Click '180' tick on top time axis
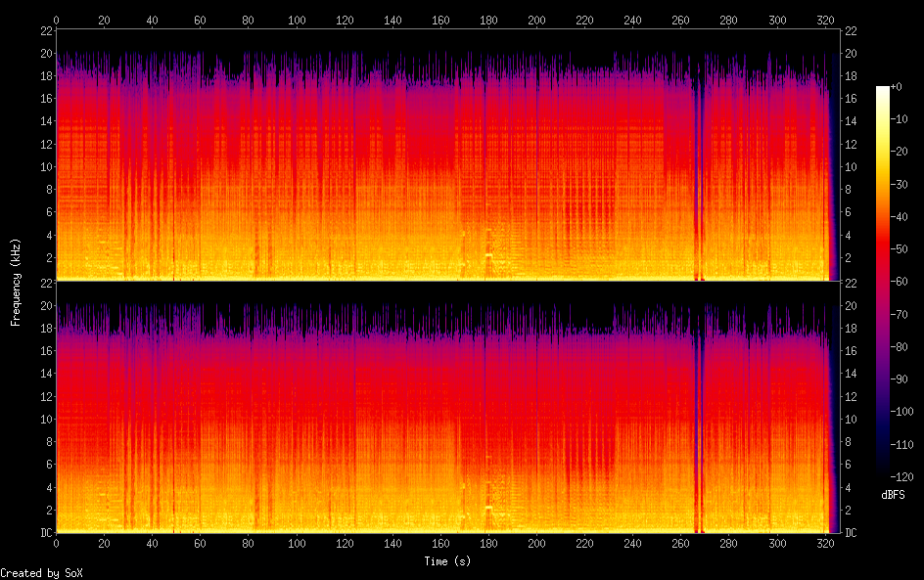Image resolution: width=924 pixels, height=580 pixels. pos(488,20)
